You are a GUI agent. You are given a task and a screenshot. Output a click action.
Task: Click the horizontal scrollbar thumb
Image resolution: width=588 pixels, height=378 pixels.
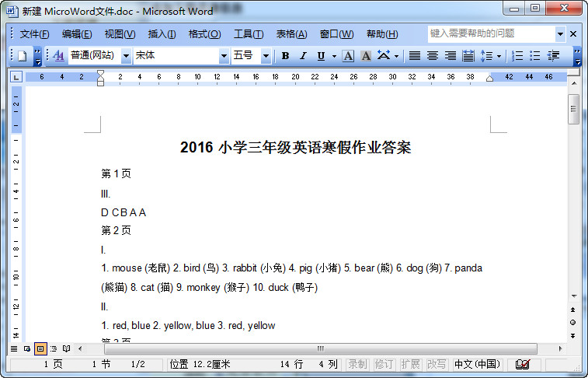click(320, 348)
